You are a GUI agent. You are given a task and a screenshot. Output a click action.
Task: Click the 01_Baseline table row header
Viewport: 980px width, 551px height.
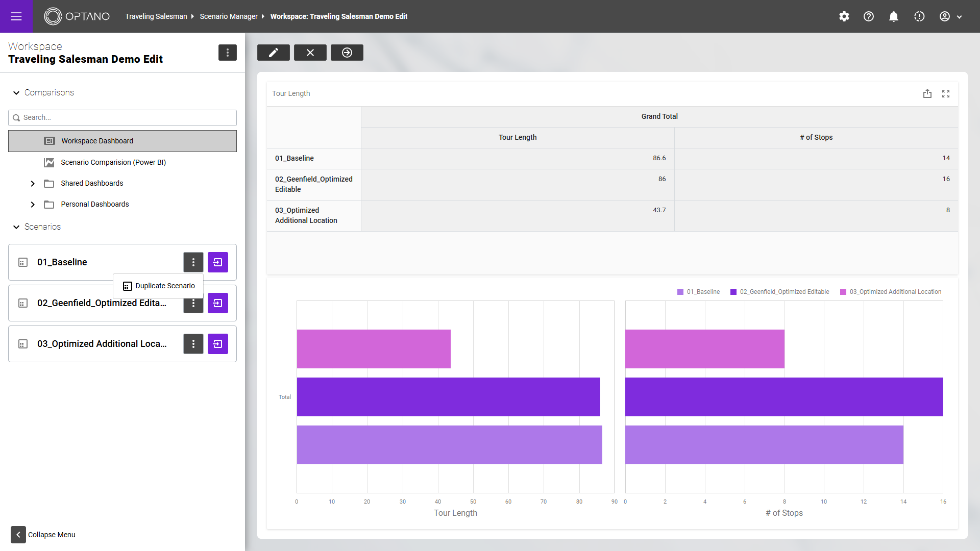pyautogui.click(x=314, y=158)
